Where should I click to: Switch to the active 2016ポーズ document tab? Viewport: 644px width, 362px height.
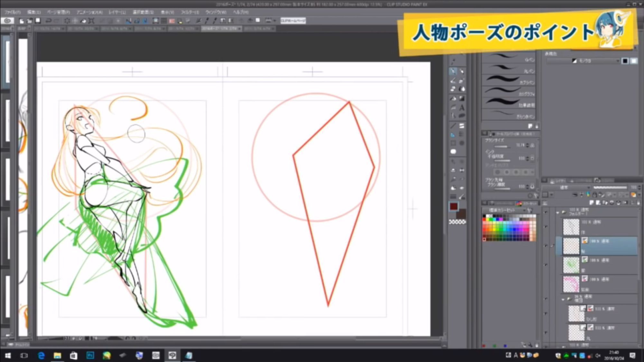tap(221, 29)
